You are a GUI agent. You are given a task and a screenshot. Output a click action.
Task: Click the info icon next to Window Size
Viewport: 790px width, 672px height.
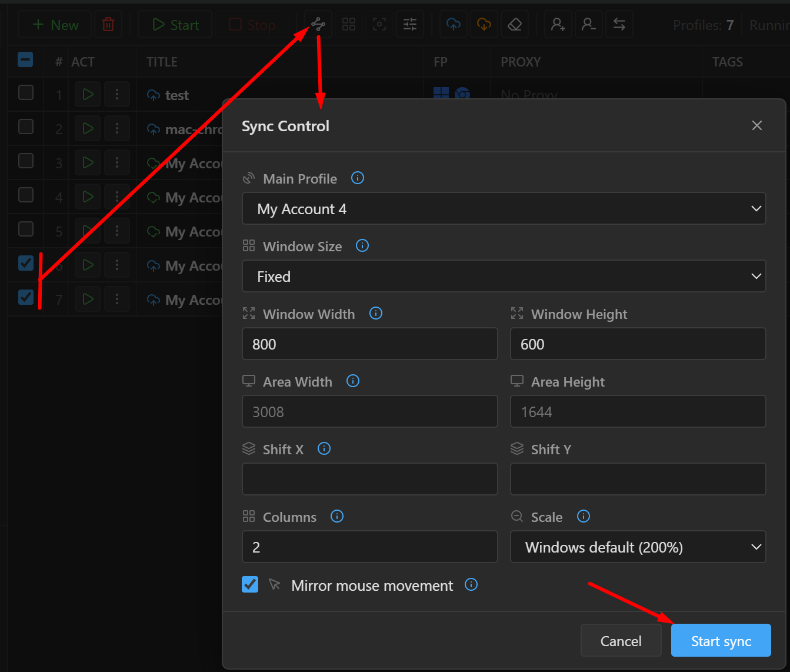[x=362, y=245]
